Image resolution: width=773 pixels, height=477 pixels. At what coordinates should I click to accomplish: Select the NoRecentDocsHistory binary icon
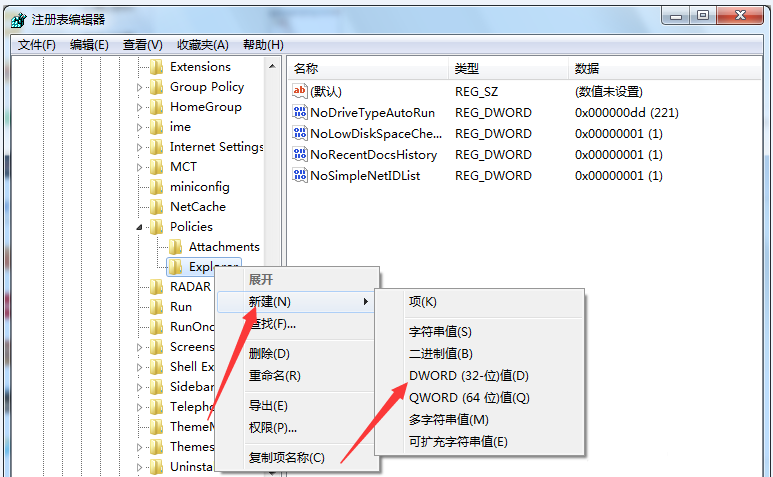[x=299, y=154]
